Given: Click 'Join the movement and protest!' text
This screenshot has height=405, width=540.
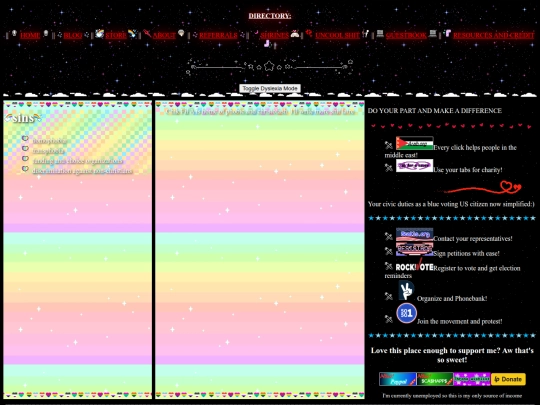Looking at the screenshot, I should [x=459, y=321].
